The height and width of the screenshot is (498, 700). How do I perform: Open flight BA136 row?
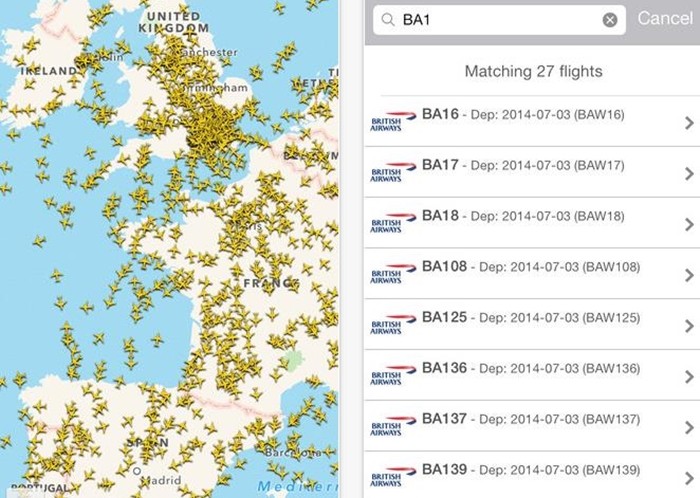tap(532, 375)
